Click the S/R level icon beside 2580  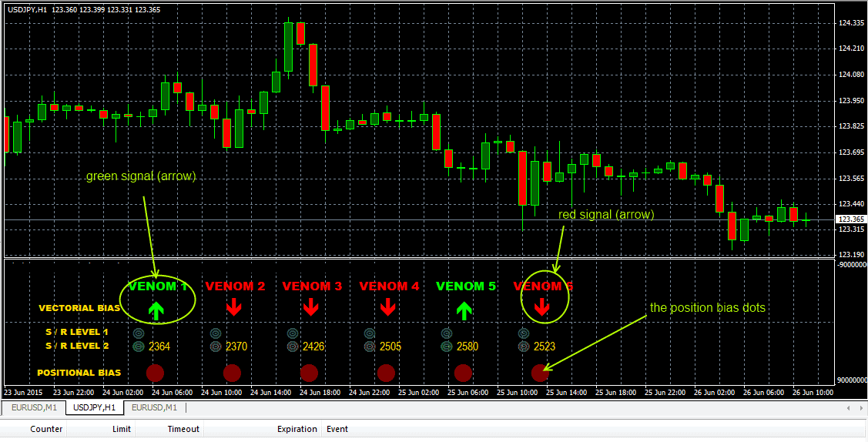click(x=447, y=347)
